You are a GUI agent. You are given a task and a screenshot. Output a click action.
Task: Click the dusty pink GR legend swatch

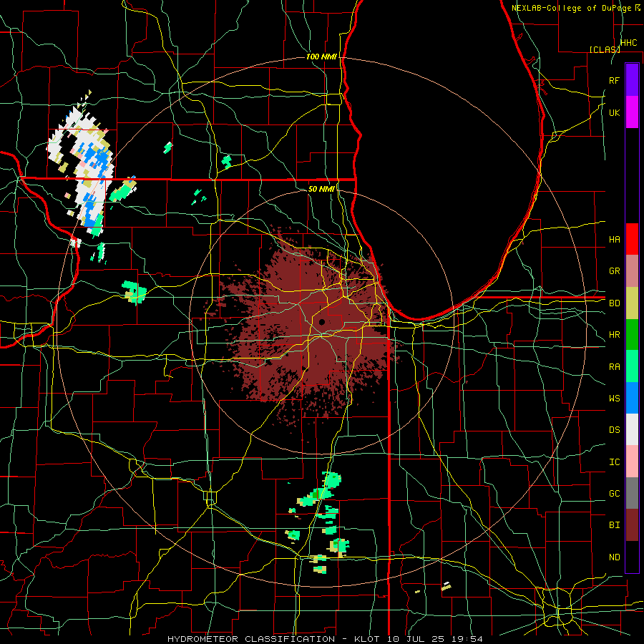click(x=632, y=271)
